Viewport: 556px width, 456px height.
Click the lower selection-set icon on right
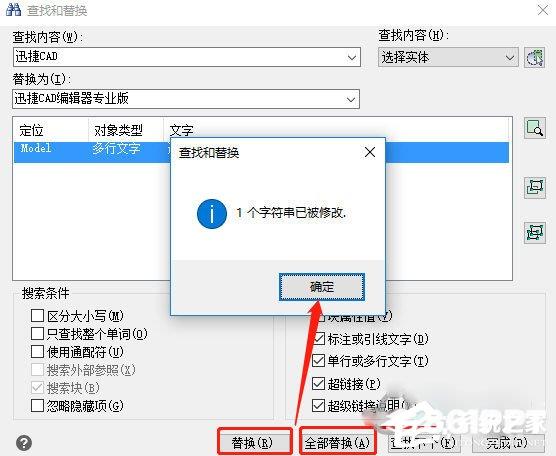[535, 233]
